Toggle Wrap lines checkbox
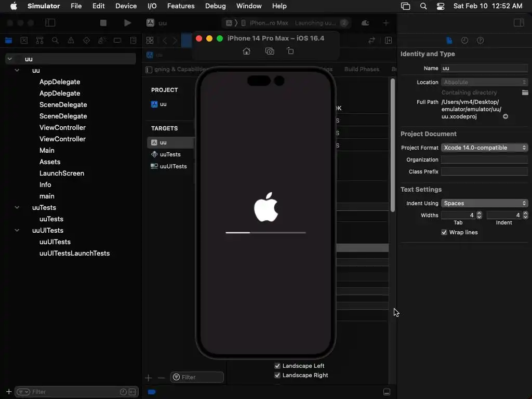Image resolution: width=532 pixels, height=399 pixels. point(444,232)
